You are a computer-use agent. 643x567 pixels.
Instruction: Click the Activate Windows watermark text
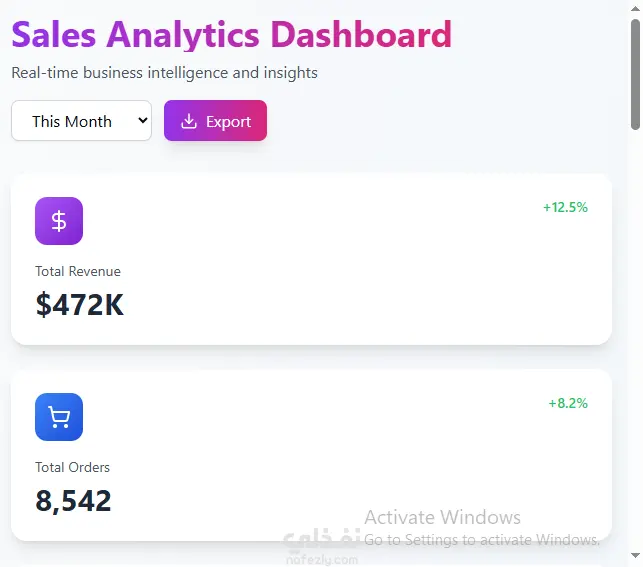[x=442, y=517]
